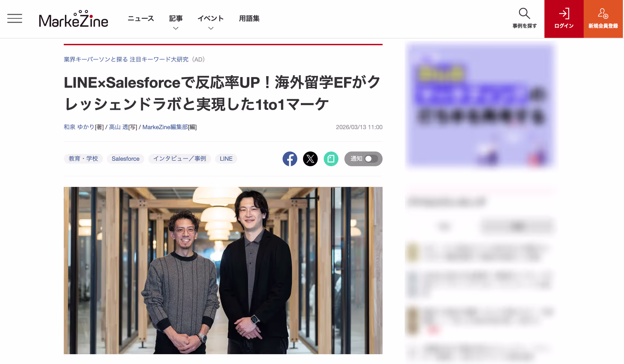The image size is (624, 364).
Task: Click the MarkeZine logo
Action: (74, 19)
